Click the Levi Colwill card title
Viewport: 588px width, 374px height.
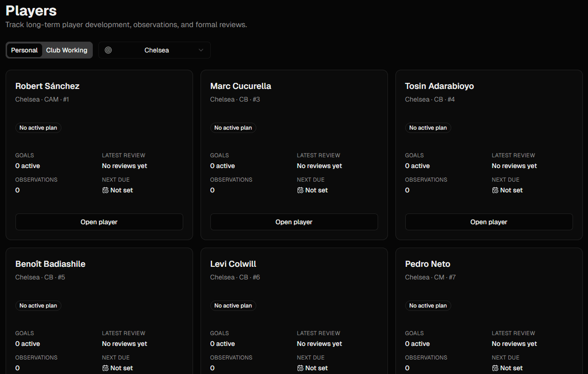233,264
